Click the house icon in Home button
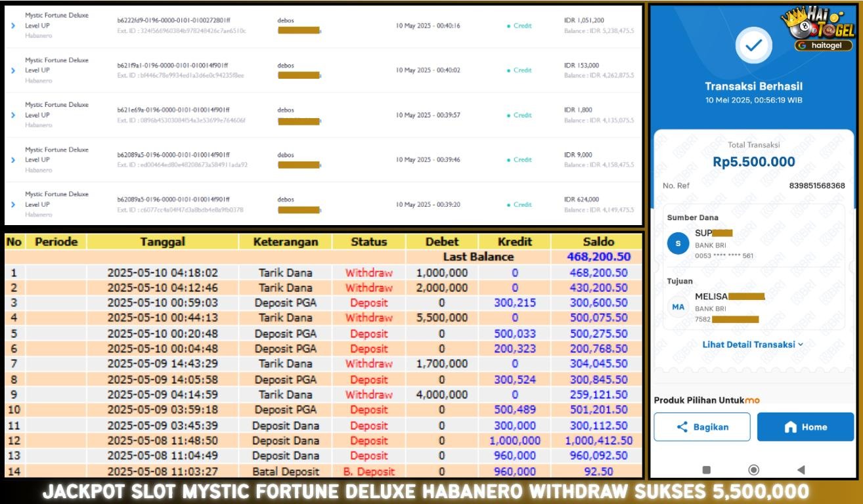Screen dimensions: 863x504 pyautogui.click(x=791, y=427)
